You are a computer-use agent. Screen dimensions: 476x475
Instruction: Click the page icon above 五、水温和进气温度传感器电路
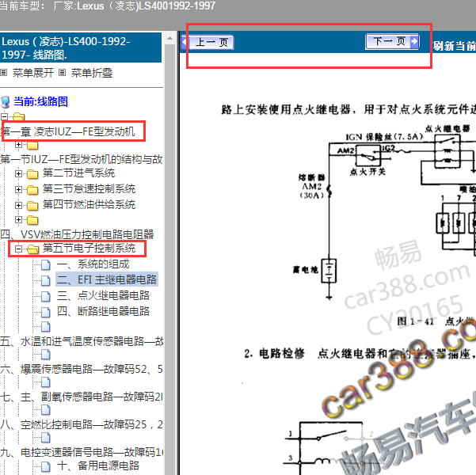pos(45,327)
